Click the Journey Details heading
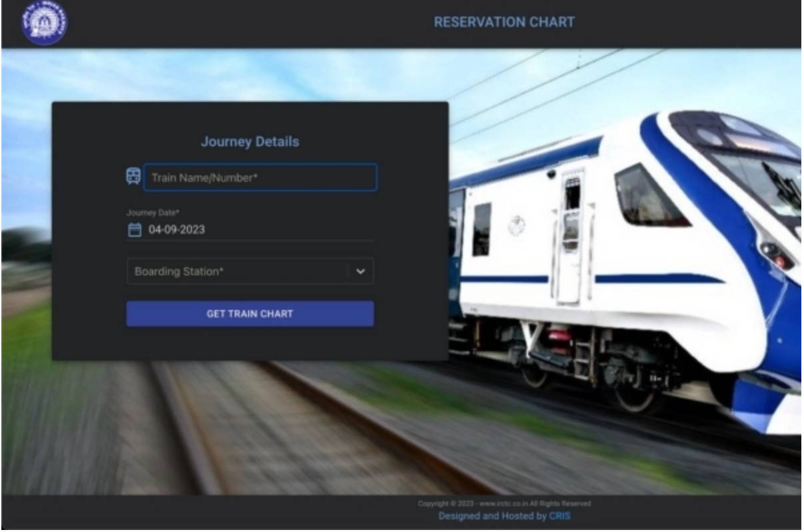Viewport: 804px width, 532px height. click(x=250, y=142)
